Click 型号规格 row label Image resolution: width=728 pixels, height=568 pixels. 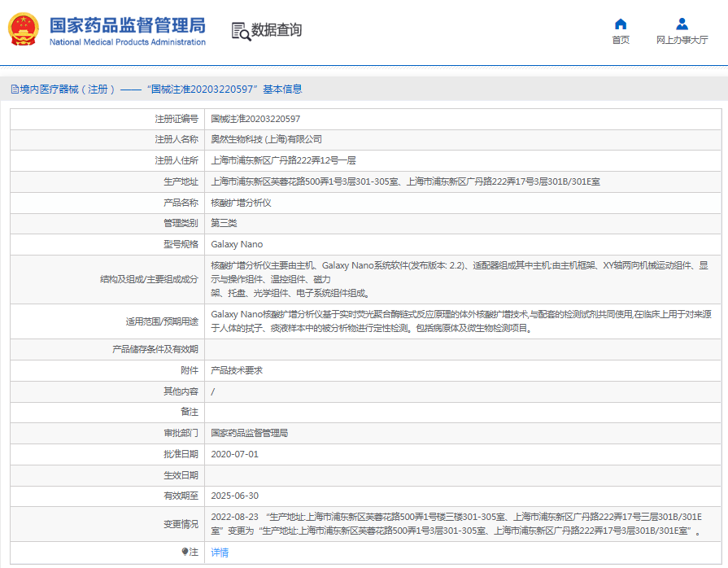click(181, 244)
